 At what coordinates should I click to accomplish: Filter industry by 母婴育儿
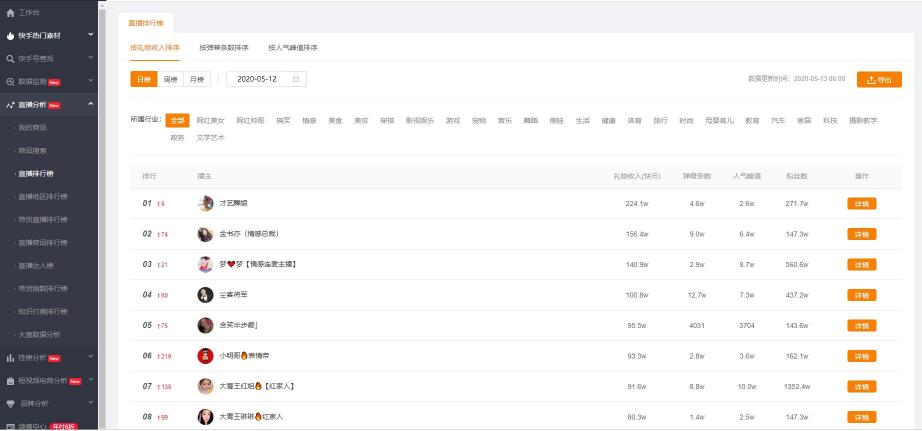(719, 121)
